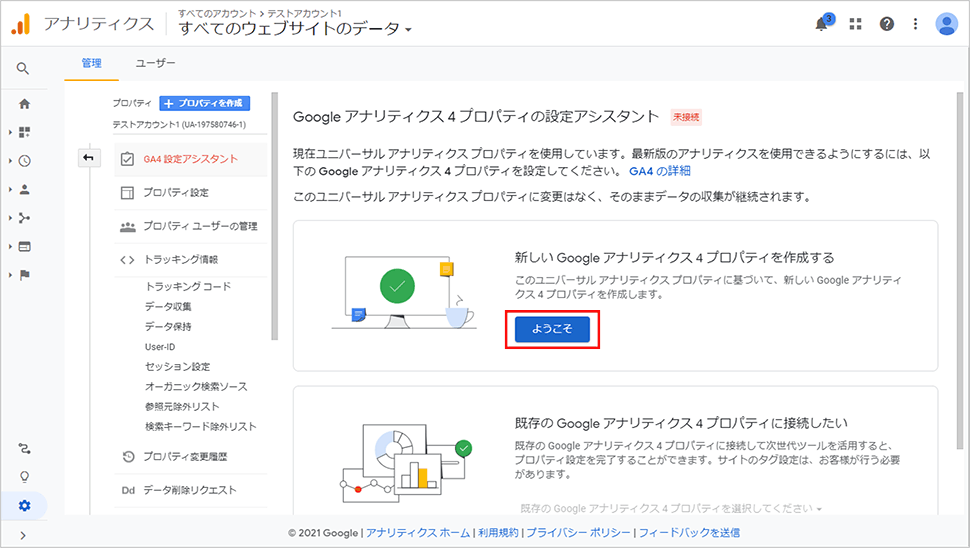Open the すべてのウェブサイトのデータ view selector
Image resolution: width=970 pixels, height=548 pixels.
[295, 28]
